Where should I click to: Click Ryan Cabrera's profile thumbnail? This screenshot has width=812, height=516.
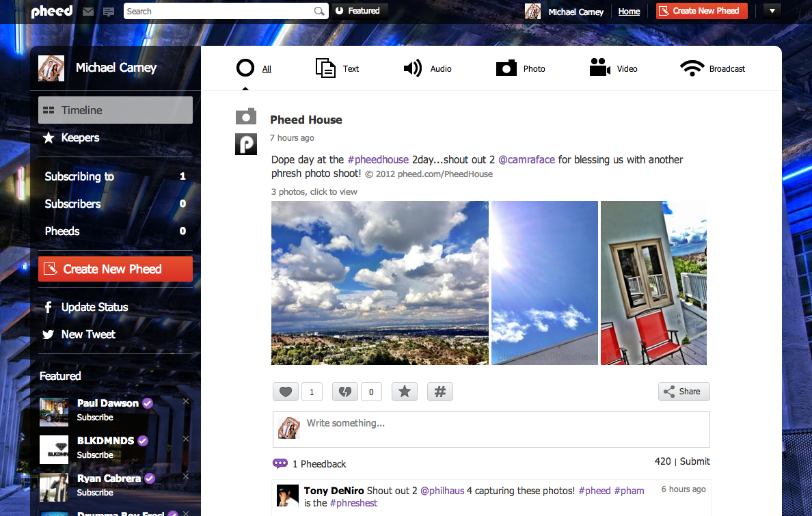tap(54, 487)
